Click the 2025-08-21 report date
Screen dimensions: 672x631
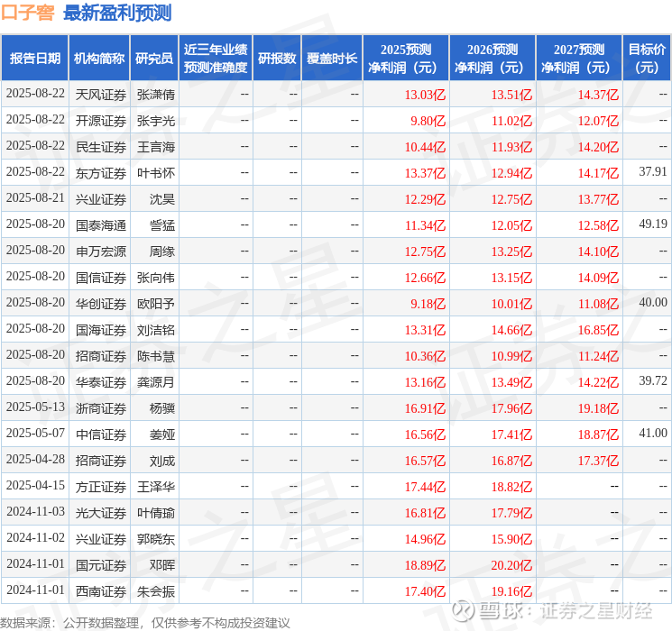tap(35, 198)
